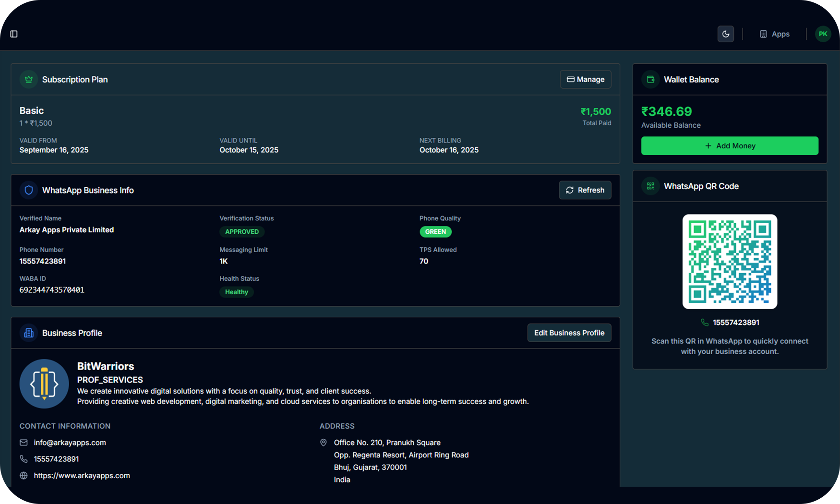Click the info@arkayapps.com email address
This screenshot has width=840, height=504.
(x=70, y=443)
